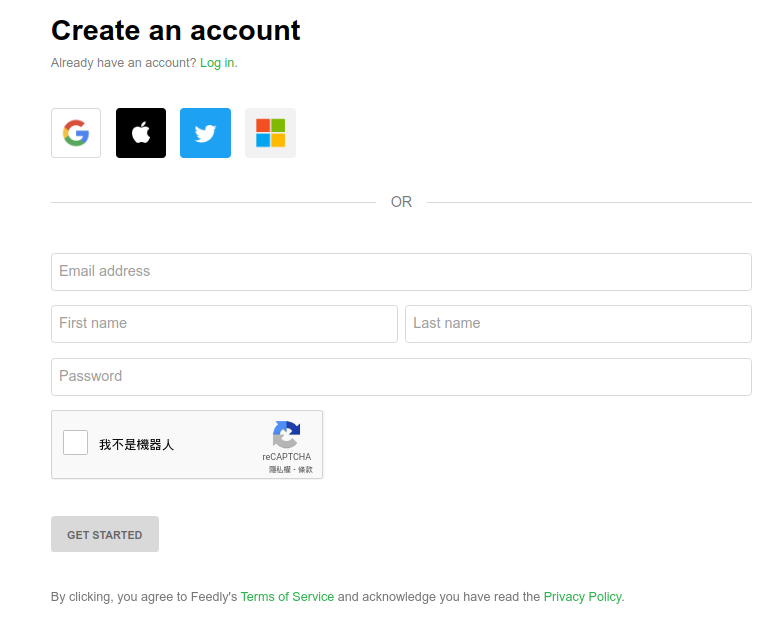The width and height of the screenshot is (781, 639).
Task: Select the Last name input box
Action: click(x=578, y=324)
